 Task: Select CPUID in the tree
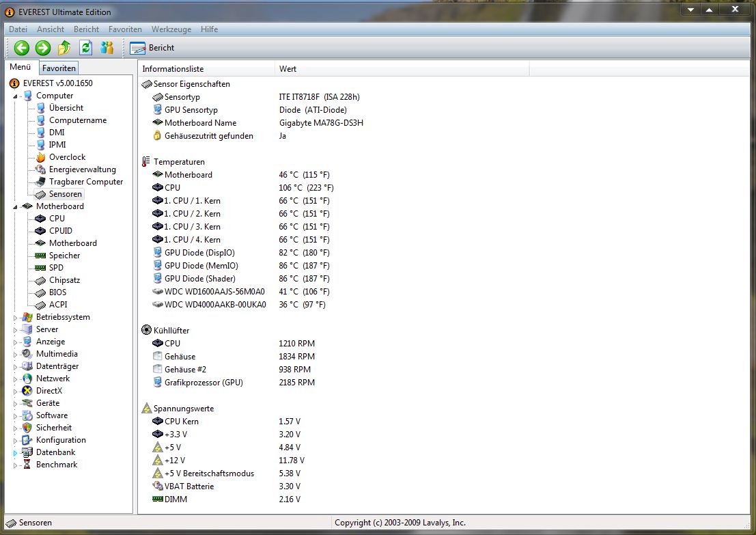pyautogui.click(x=60, y=230)
